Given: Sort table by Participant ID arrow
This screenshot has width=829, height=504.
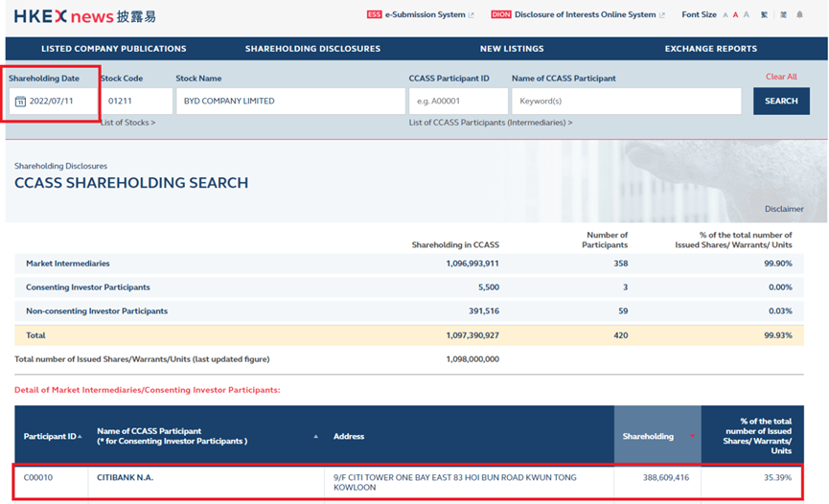Looking at the screenshot, I should click(x=79, y=437).
